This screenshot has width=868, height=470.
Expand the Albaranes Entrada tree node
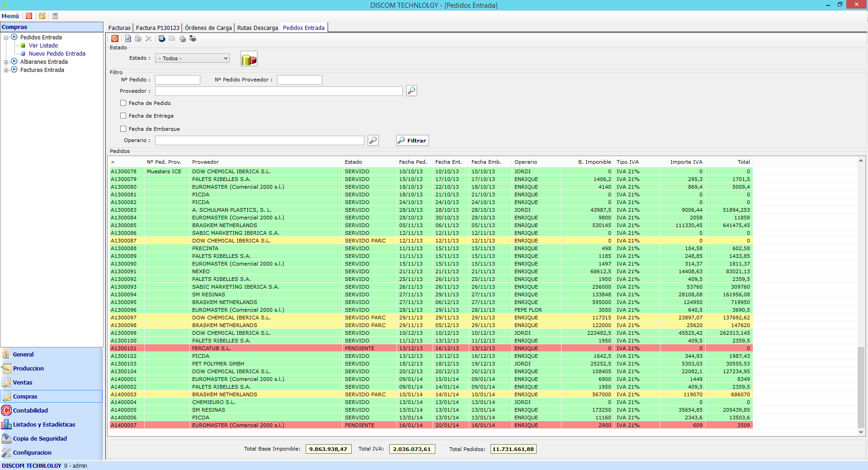[6, 62]
